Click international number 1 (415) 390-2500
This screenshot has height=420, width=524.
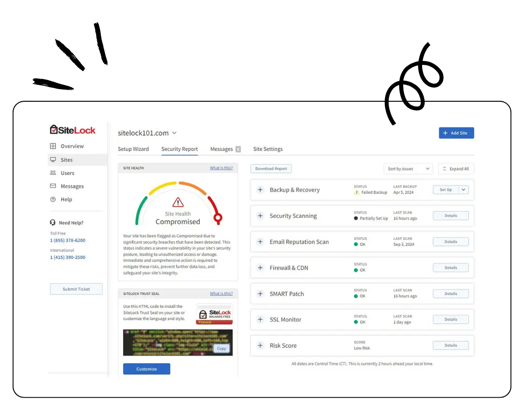click(x=68, y=258)
